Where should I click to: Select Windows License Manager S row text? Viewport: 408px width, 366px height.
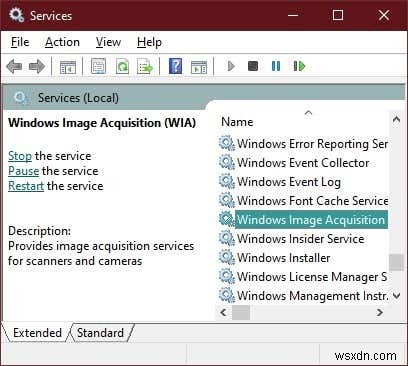pos(312,277)
